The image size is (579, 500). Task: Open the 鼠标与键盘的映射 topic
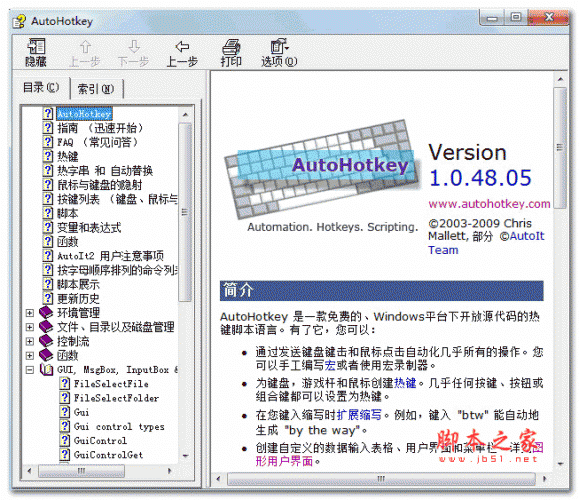pos(99,185)
